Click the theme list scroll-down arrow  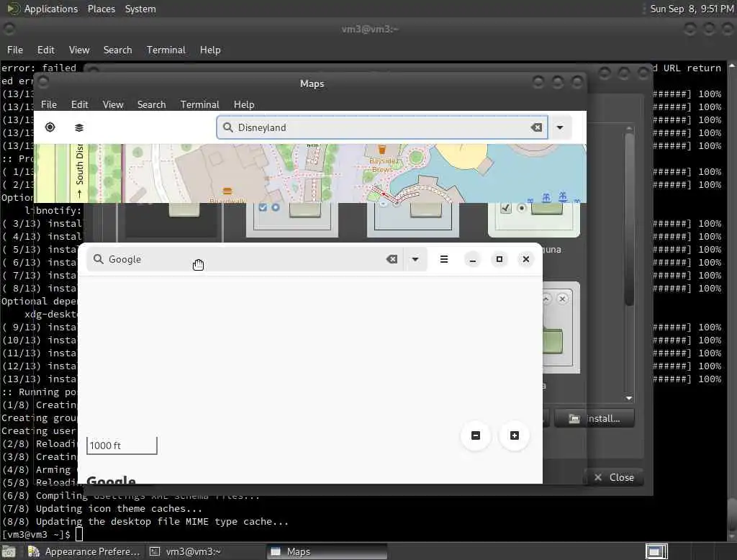click(629, 398)
